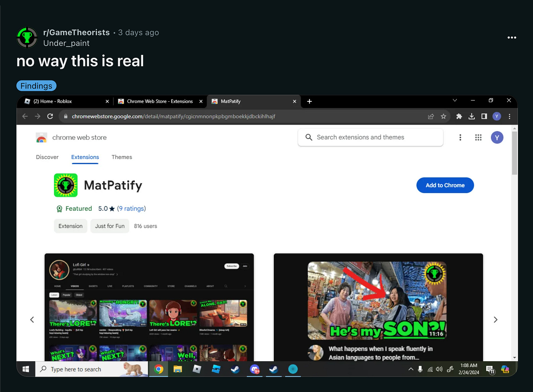Open the He's my SON screenshot thumbnail
This screenshot has width=533, height=392.
[378, 307]
